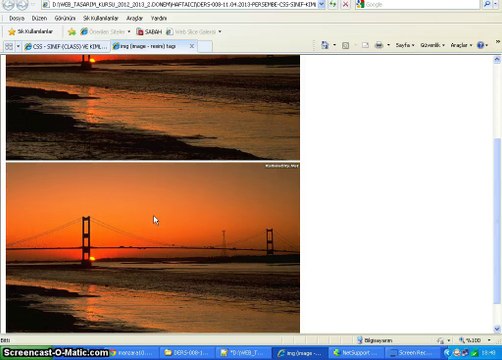Screen dimensions: 502x360
Task: Go back with the browser Back arrow
Action: click(x=9, y=4)
